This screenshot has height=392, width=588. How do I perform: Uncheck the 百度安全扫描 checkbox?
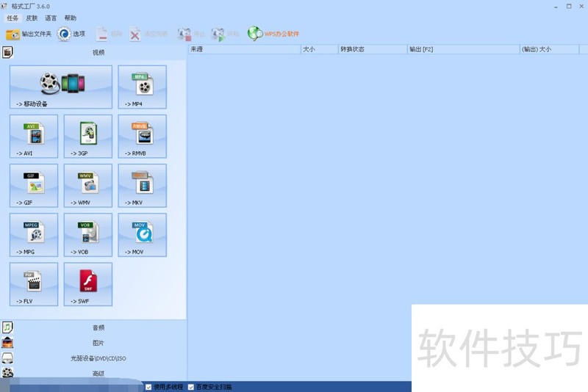tap(192, 387)
